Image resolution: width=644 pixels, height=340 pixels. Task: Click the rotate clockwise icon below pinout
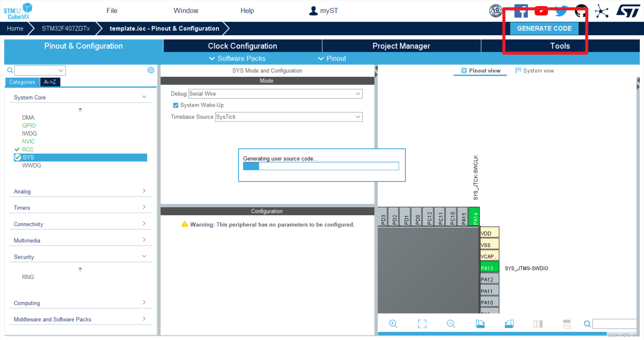pos(480,324)
